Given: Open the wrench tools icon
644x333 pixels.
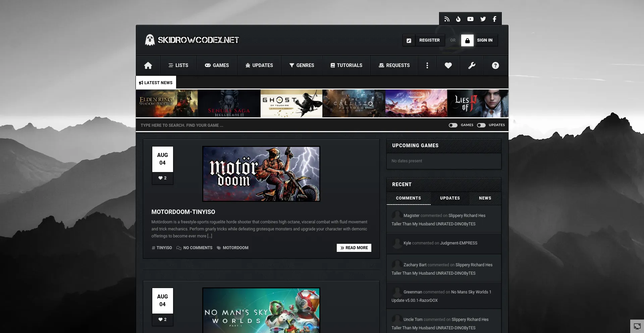Looking at the screenshot, I should click(x=472, y=65).
